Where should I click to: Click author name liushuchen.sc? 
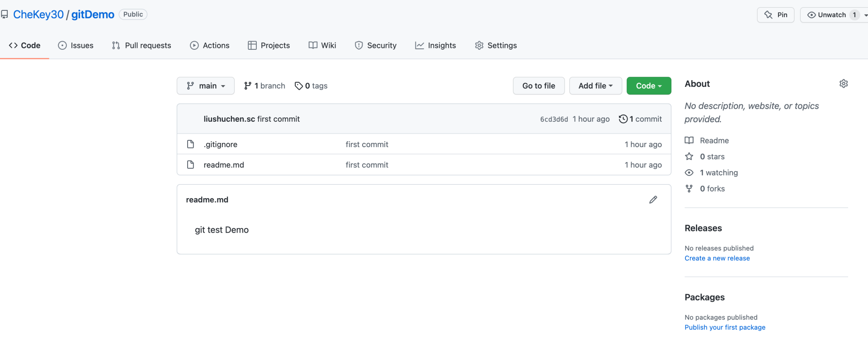pos(229,119)
